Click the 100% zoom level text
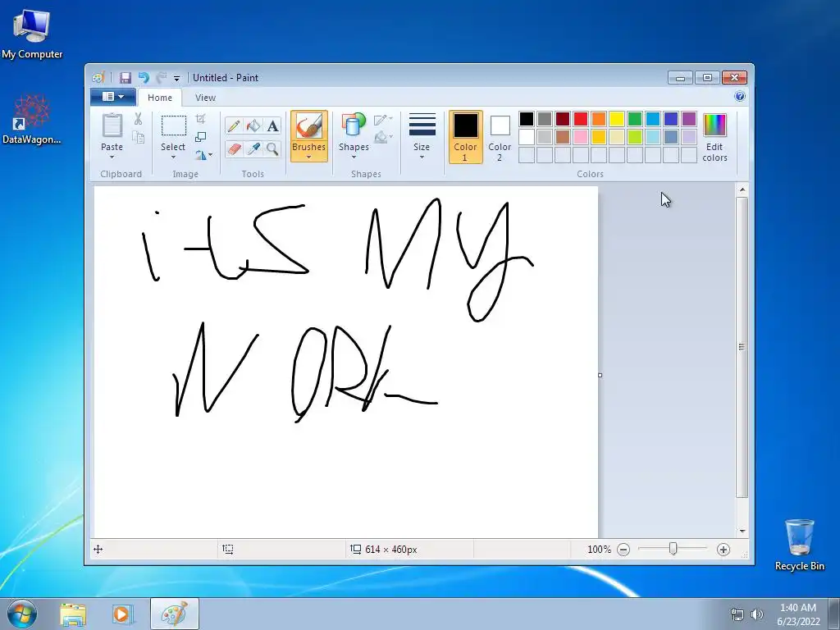This screenshot has width=840, height=630. pyautogui.click(x=599, y=549)
